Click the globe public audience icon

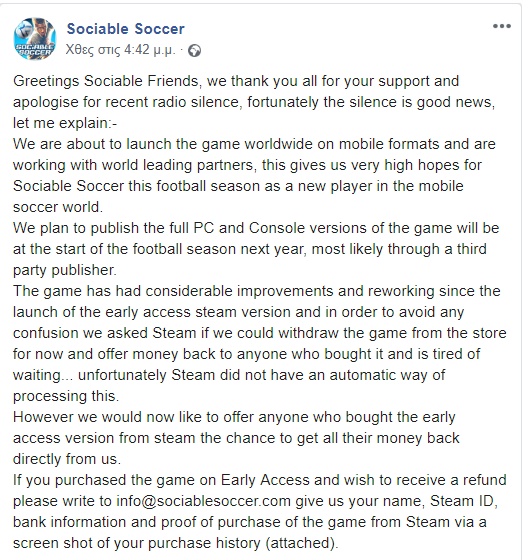pyautogui.click(x=195, y=51)
